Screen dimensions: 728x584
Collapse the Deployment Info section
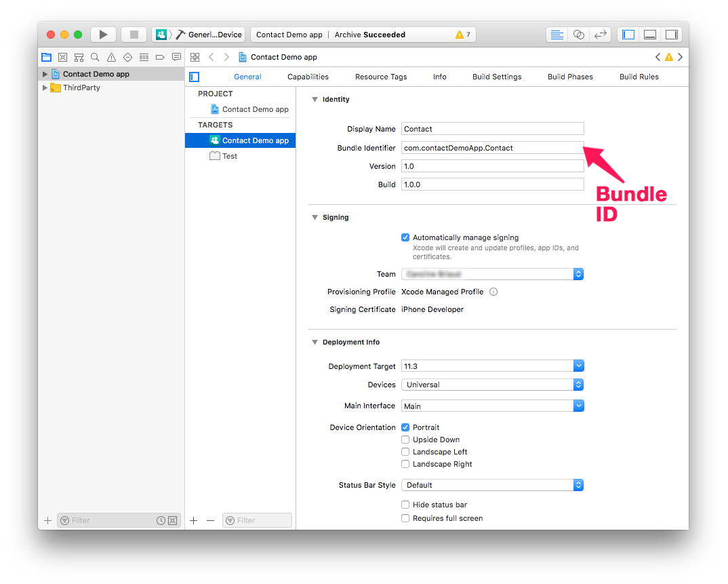coord(315,342)
